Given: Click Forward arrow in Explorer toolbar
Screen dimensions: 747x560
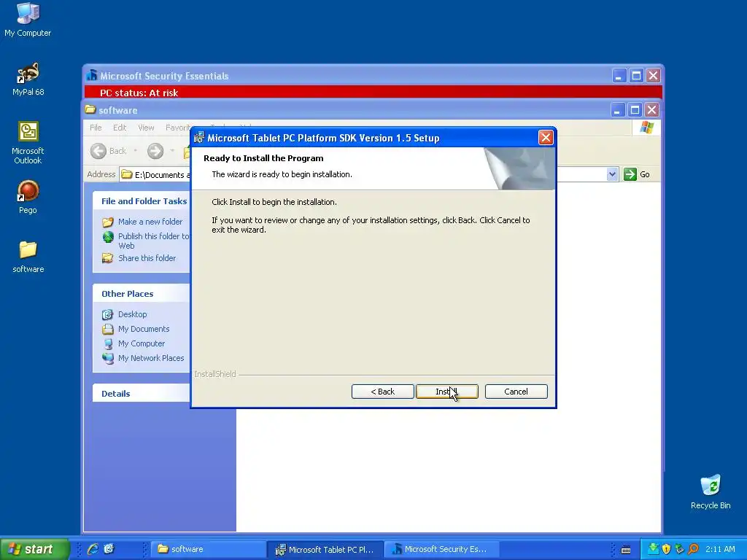Looking at the screenshot, I should click(155, 151).
